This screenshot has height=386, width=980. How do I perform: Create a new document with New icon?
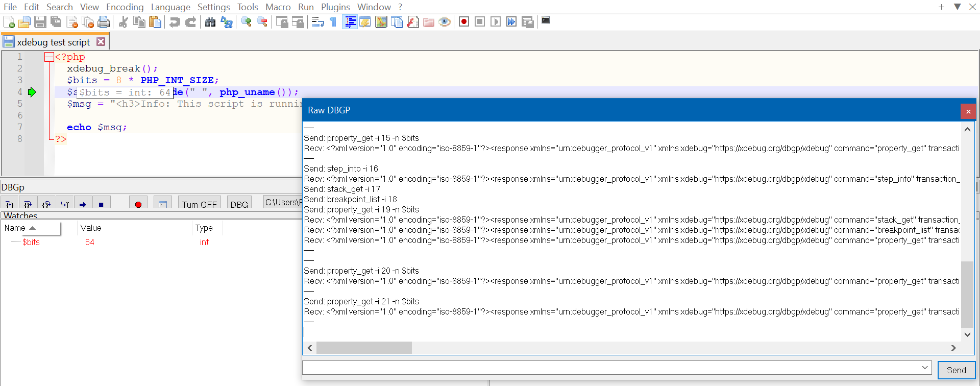click(x=9, y=22)
